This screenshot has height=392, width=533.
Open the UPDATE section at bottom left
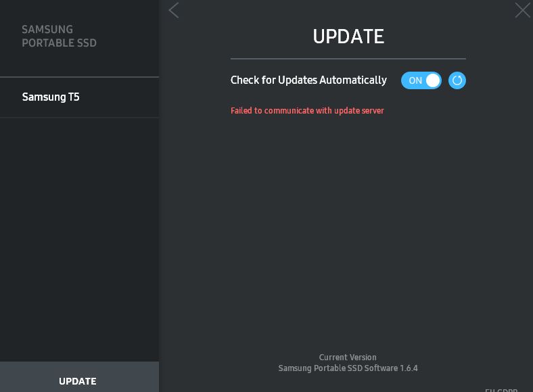click(x=78, y=381)
